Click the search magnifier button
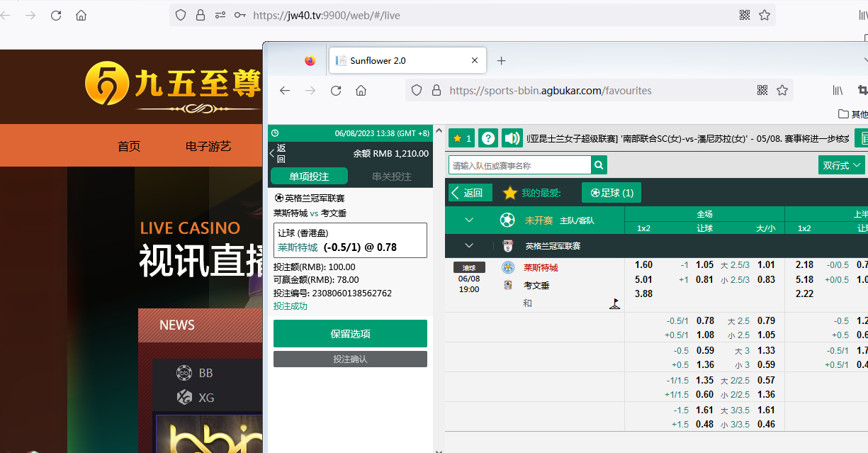Viewport: 868px width, 453px height. point(599,165)
